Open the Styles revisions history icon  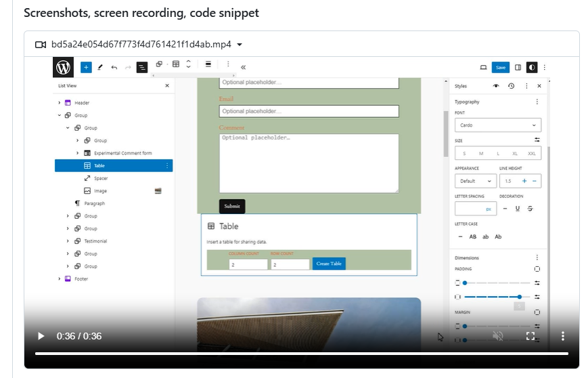coord(511,86)
